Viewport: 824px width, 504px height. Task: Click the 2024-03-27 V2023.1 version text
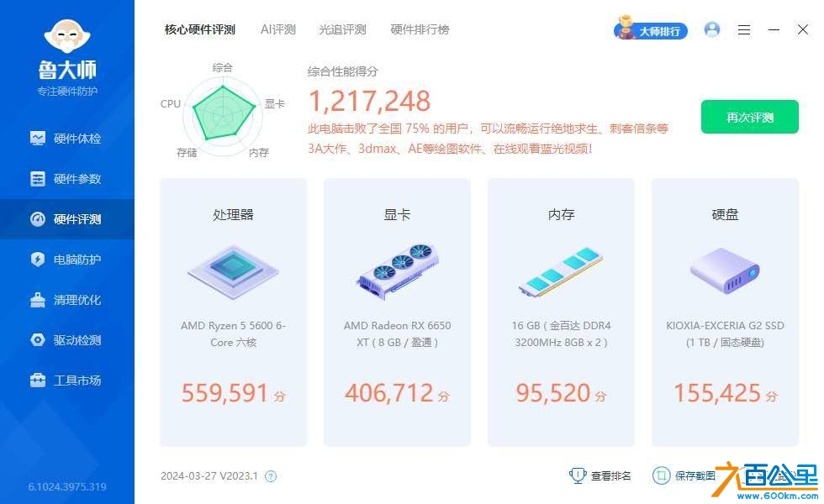pos(209,476)
